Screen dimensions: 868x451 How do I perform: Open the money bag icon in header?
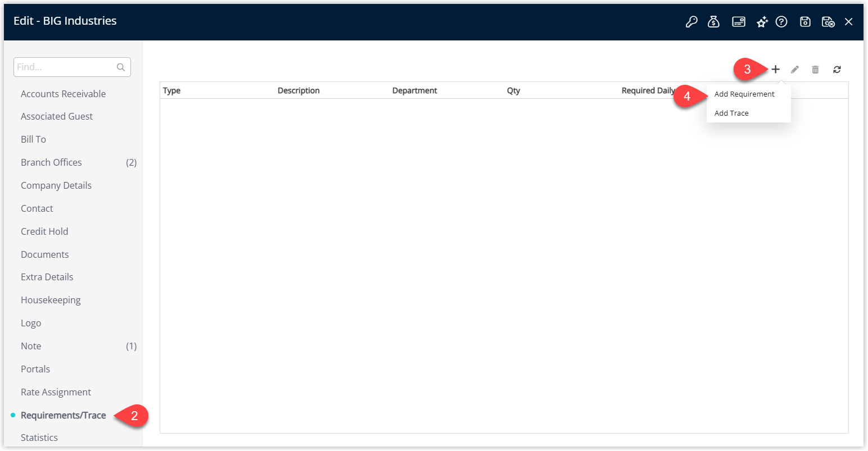[x=714, y=22]
